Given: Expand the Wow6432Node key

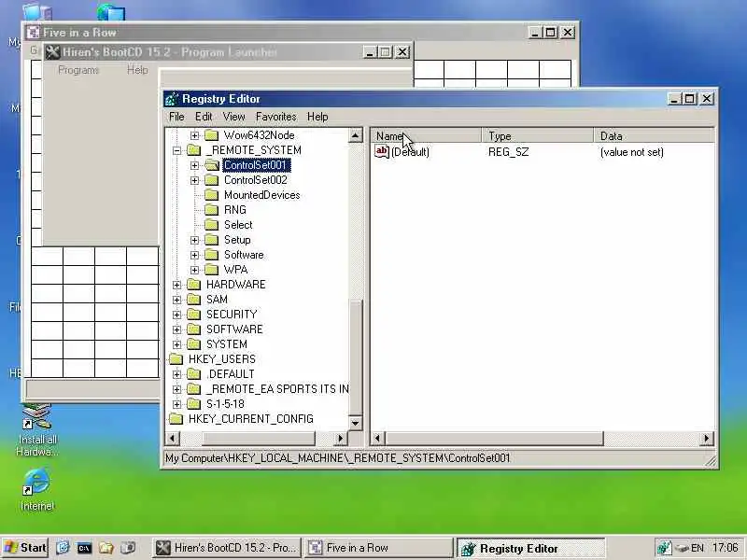Looking at the screenshot, I should click(x=194, y=135).
